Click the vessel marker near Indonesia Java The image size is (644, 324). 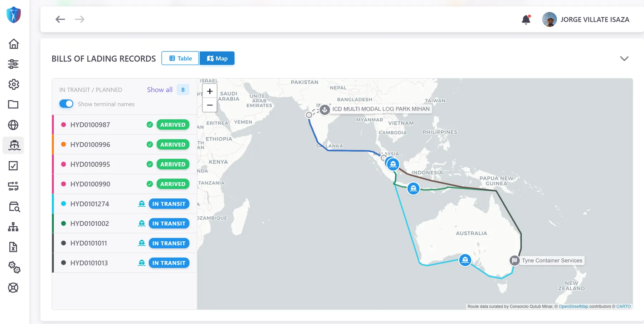(413, 188)
